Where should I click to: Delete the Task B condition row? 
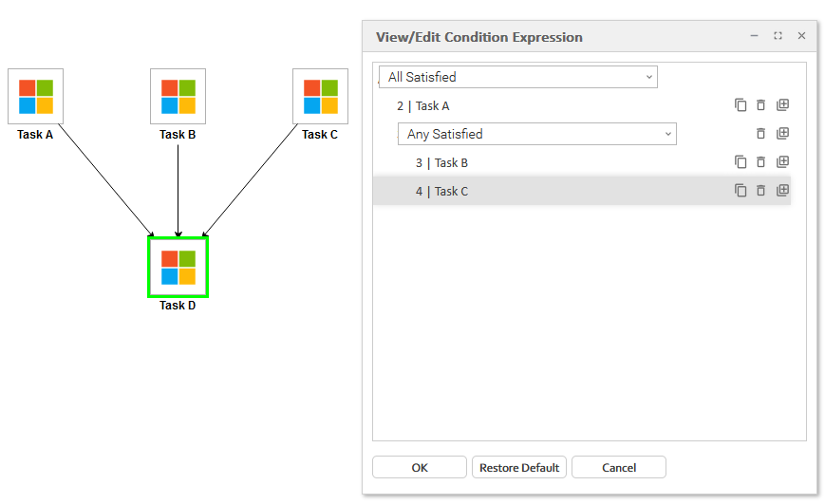[x=760, y=162]
